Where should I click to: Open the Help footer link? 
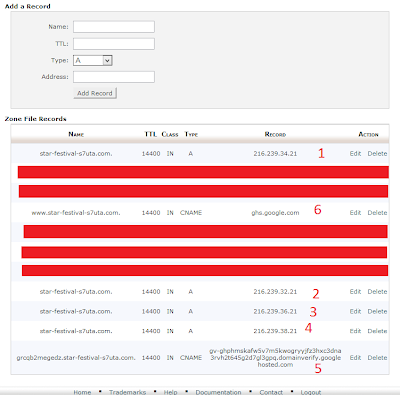pyautogui.click(x=170, y=392)
